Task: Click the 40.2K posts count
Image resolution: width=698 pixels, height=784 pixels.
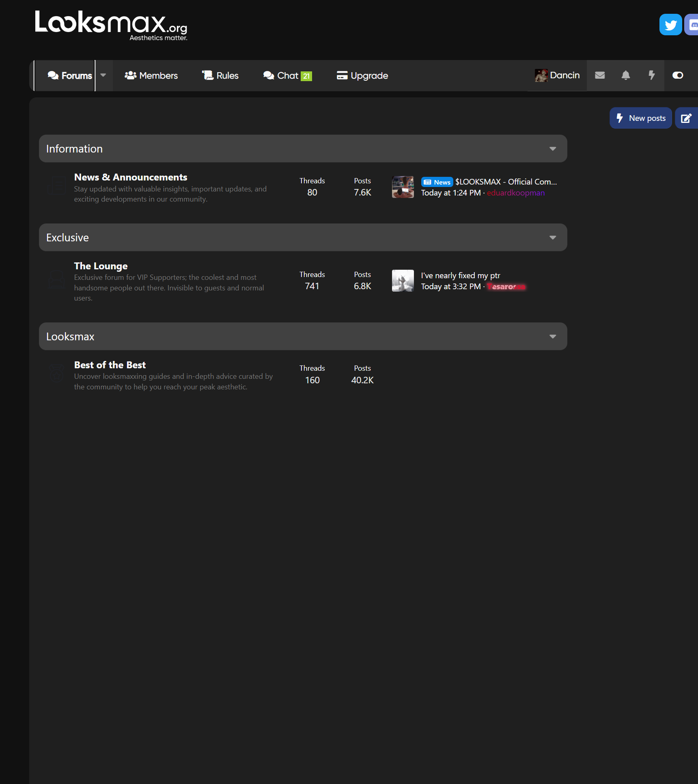Action: (x=362, y=380)
